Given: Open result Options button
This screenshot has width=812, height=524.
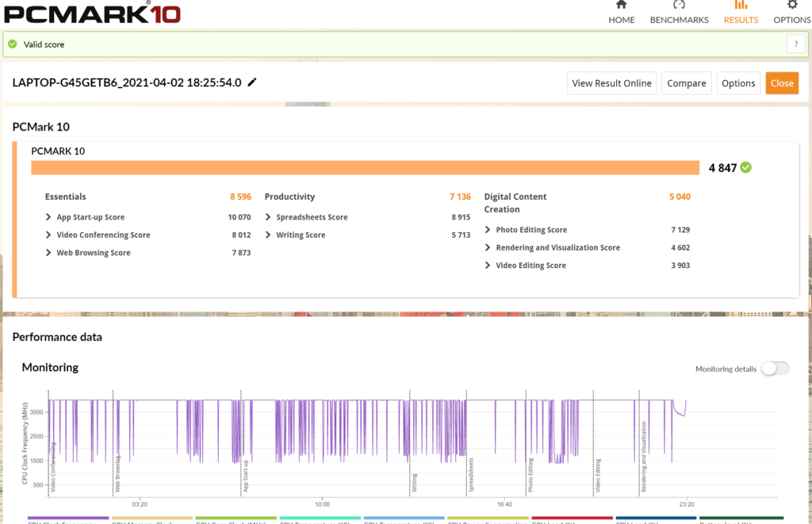Looking at the screenshot, I should click(738, 83).
